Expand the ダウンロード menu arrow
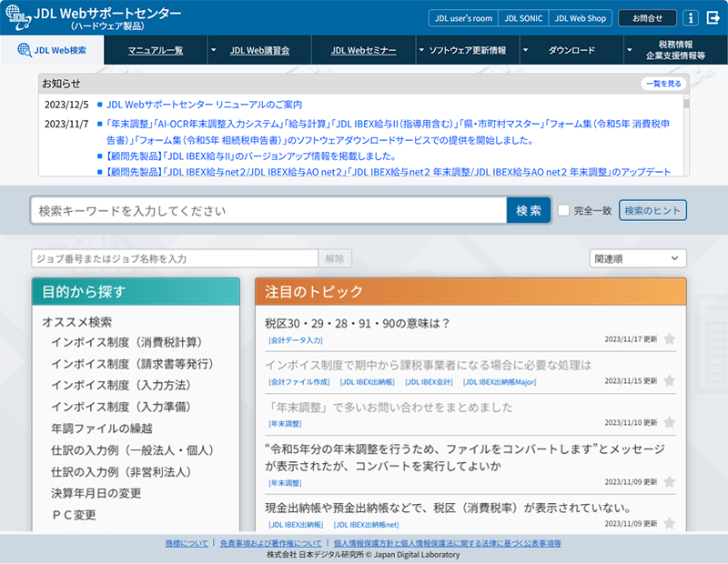 pos(526,50)
